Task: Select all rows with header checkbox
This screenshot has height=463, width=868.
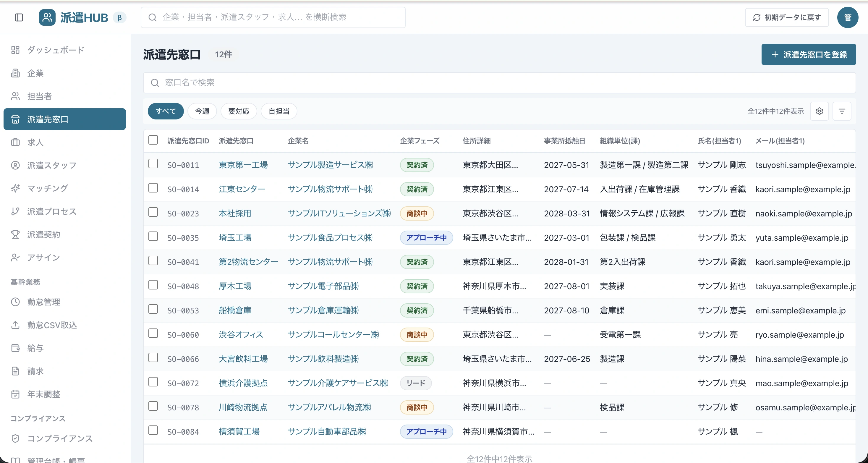Action: point(153,140)
